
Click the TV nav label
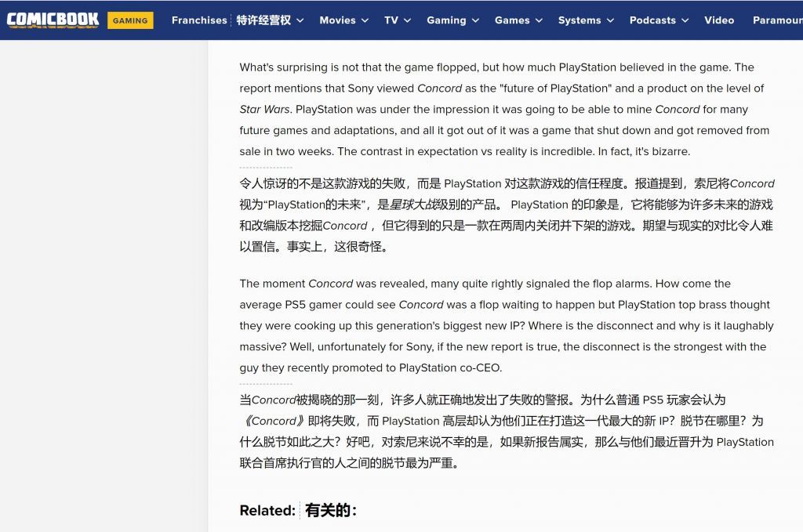(391, 20)
